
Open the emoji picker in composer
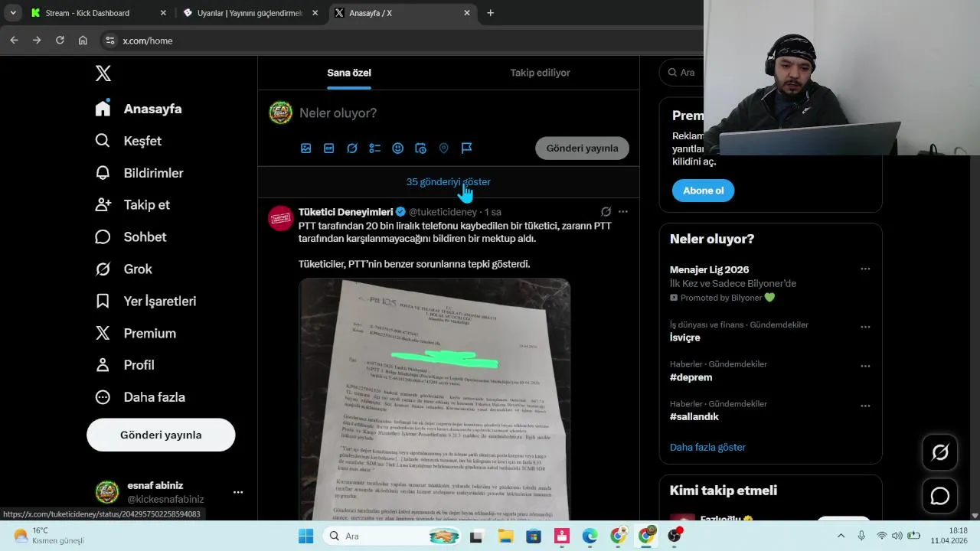coord(398,148)
